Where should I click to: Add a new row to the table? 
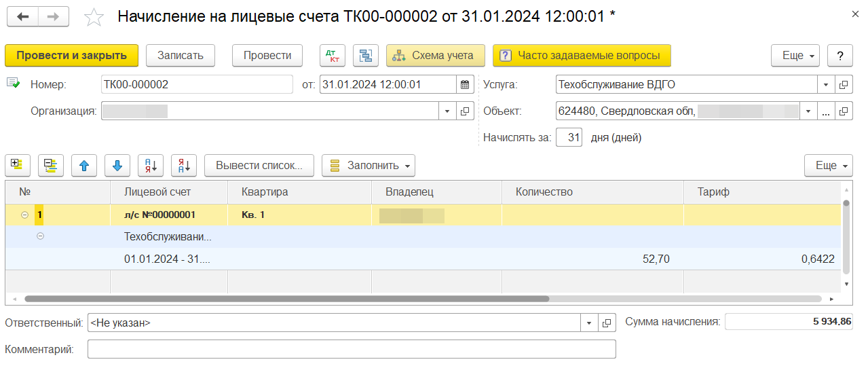pyautogui.click(x=18, y=165)
